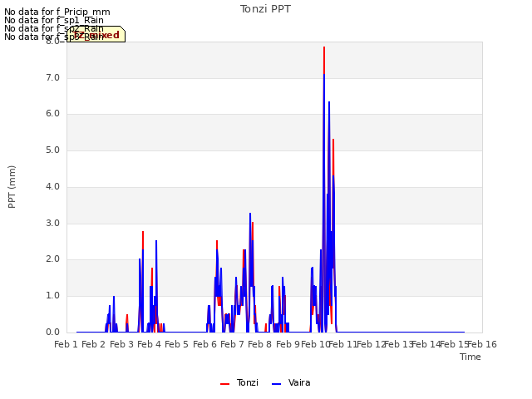The height and width of the screenshot is (399, 532).
Task: Click the Feb 9 x-axis tick label
Action: [288, 344]
